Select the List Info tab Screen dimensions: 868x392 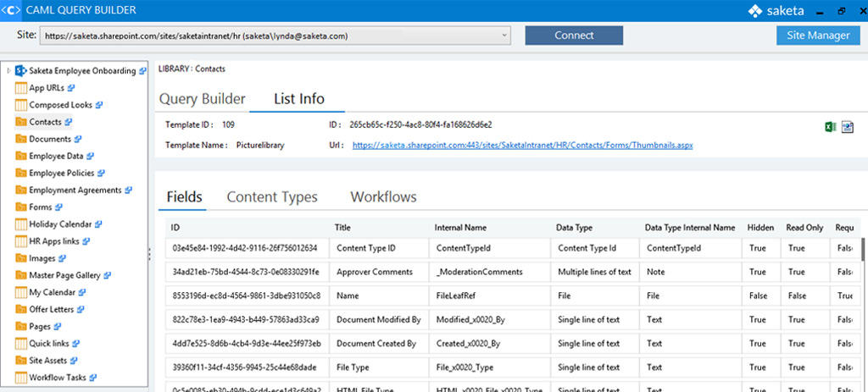click(299, 99)
